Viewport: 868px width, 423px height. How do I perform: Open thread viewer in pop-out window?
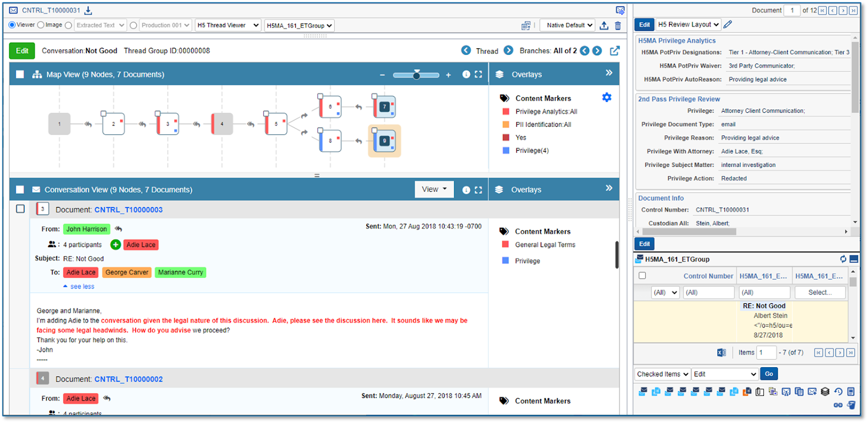click(615, 51)
